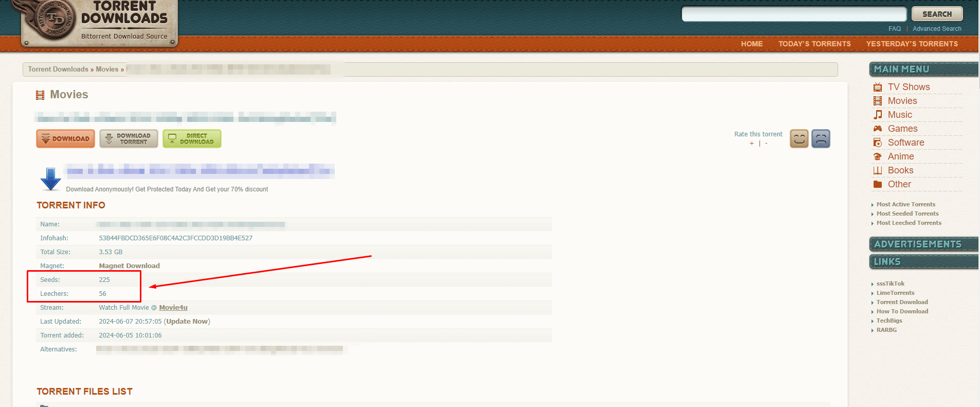Click the SEARCH button
The image size is (980, 407).
[937, 14]
